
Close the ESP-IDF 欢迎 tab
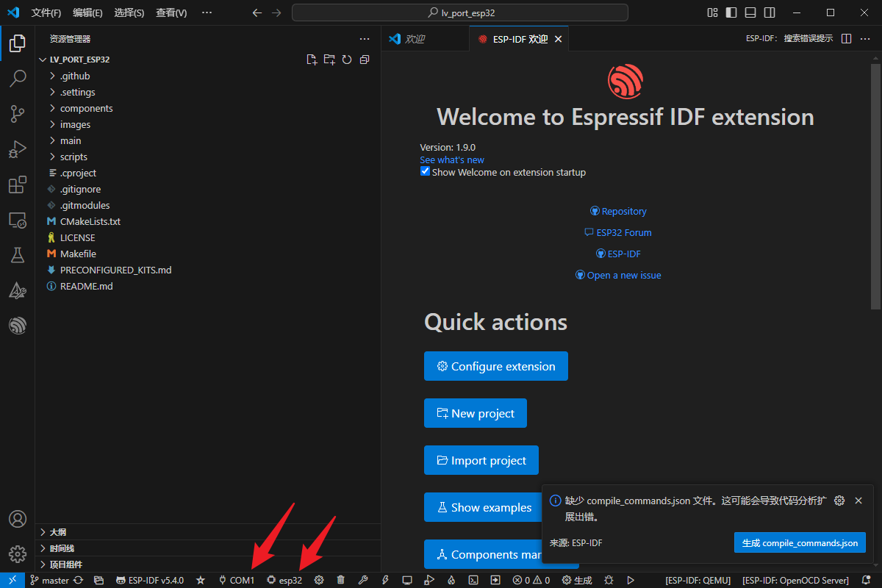coord(558,39)
